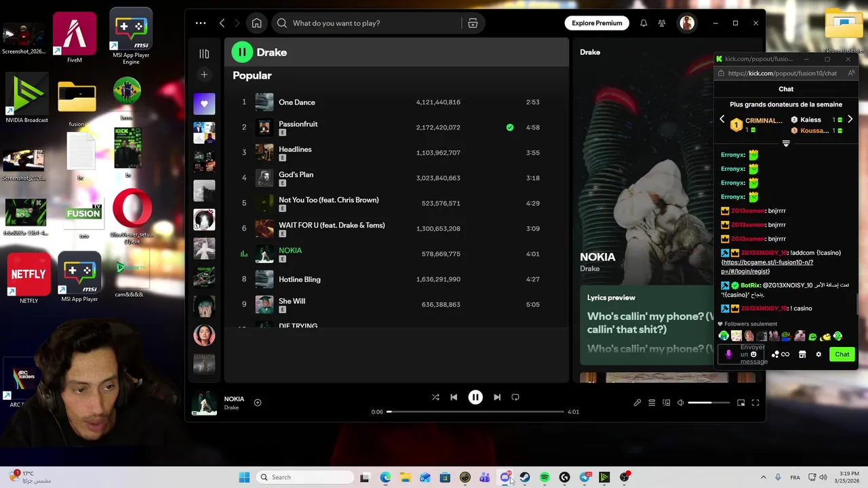Toggle shuffle in the player bar
The image size is (868, 488).
(435, 397)
